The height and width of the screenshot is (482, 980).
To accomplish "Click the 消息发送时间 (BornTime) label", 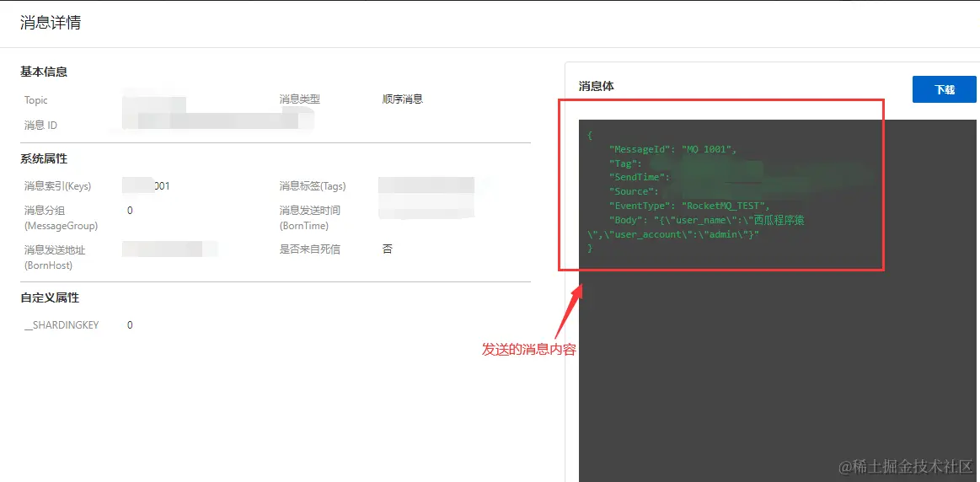I will [x=310, y=217].
